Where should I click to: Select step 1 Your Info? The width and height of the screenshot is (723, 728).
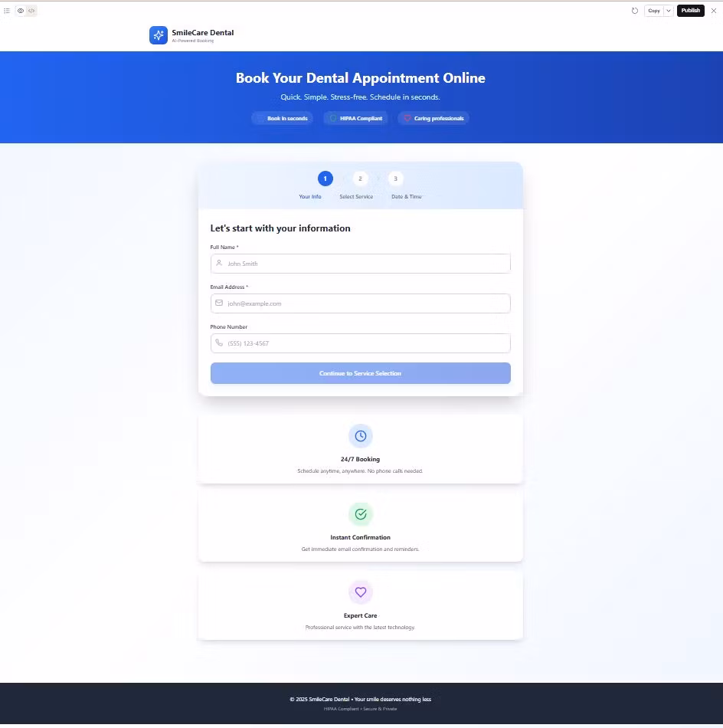pos(325,179)
